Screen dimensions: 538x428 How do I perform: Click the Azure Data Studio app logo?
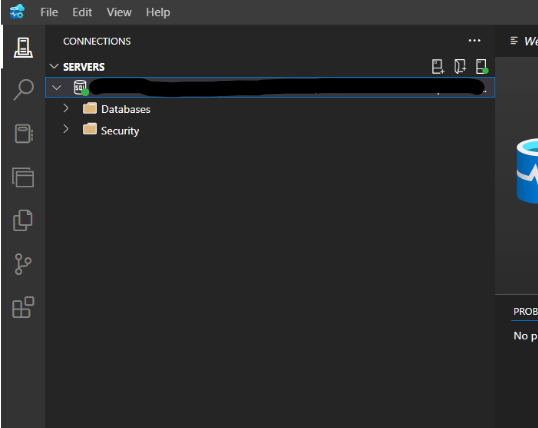click(17, 12)
